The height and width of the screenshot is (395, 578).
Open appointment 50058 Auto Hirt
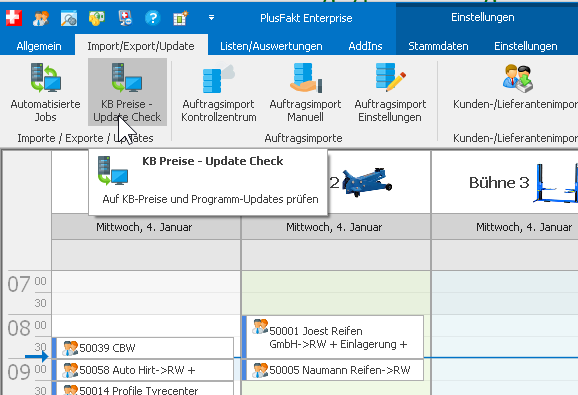click(x=143, y=370)
